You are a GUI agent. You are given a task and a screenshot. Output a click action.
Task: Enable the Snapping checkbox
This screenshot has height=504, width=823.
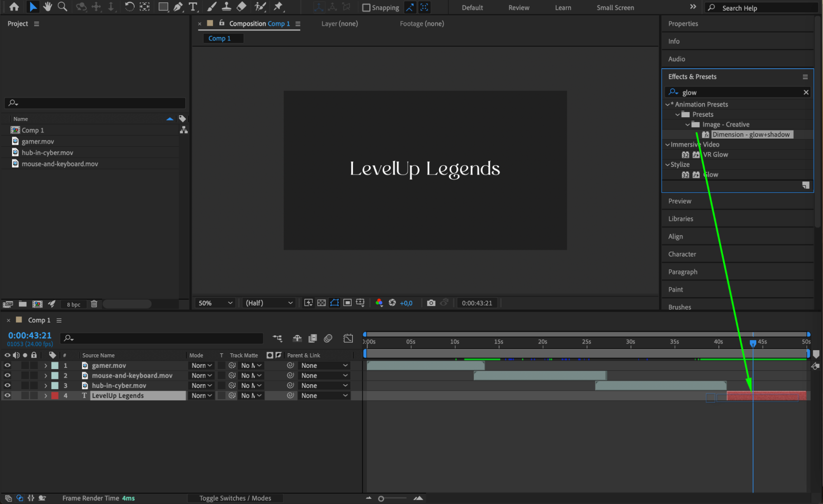[x=366, y=7]
